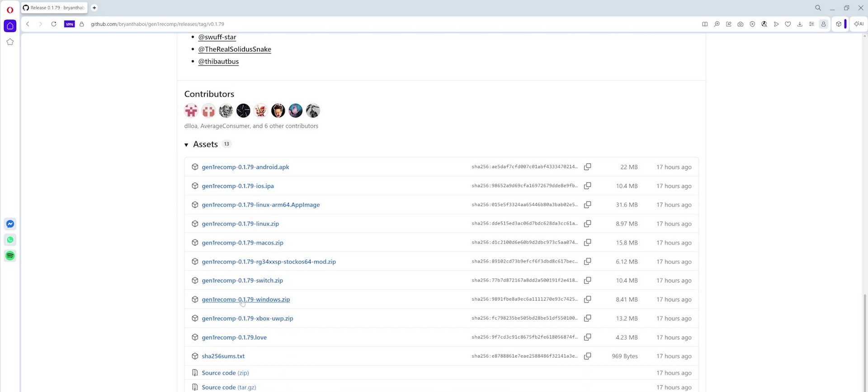
Task: Download gen1recomp-0.1.79-macos.zip
Action: pyautogui.click(x=243, y=243)
